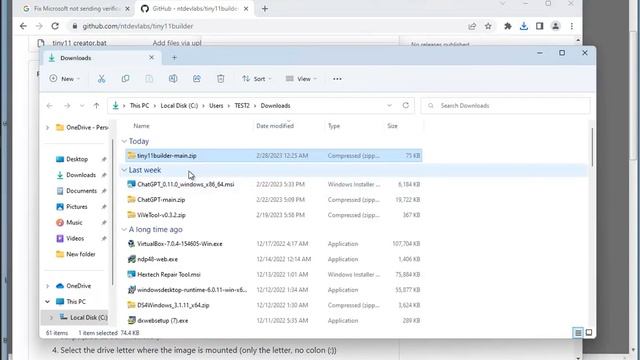The width and height of the screenshot is (640, 360).
Task: Go back in the Chrome browser
Action: [23, 26]
